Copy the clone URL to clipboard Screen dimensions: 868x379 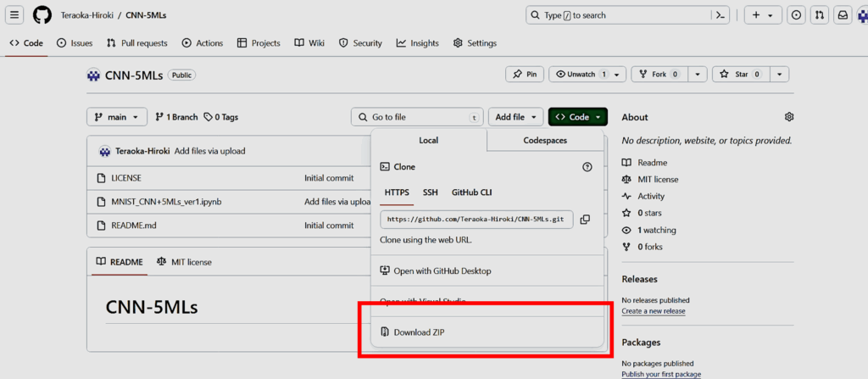click(x=585, y=220)
